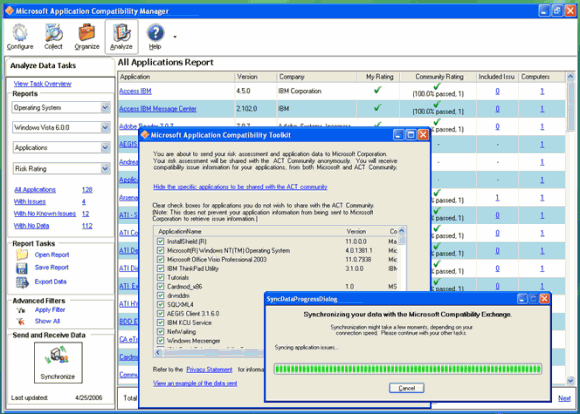Screen dimensions: 580x414
Task: Click the Computers column header
Action: (542, 77)
